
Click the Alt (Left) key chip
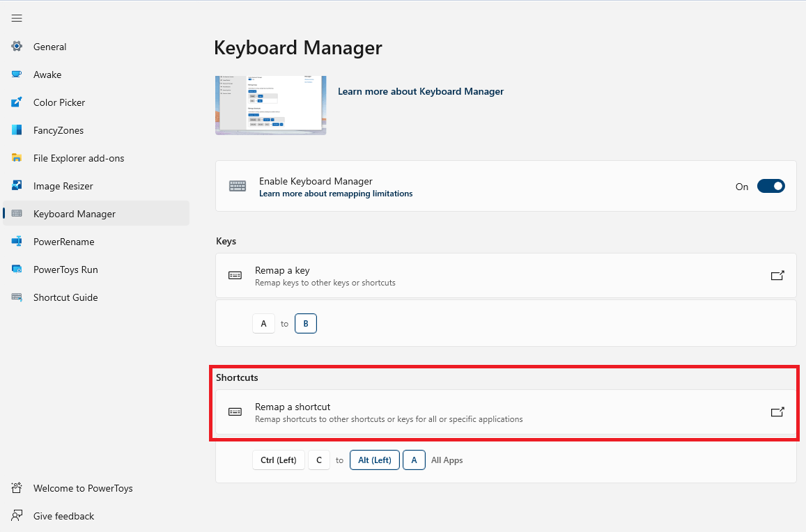[374, 460]
